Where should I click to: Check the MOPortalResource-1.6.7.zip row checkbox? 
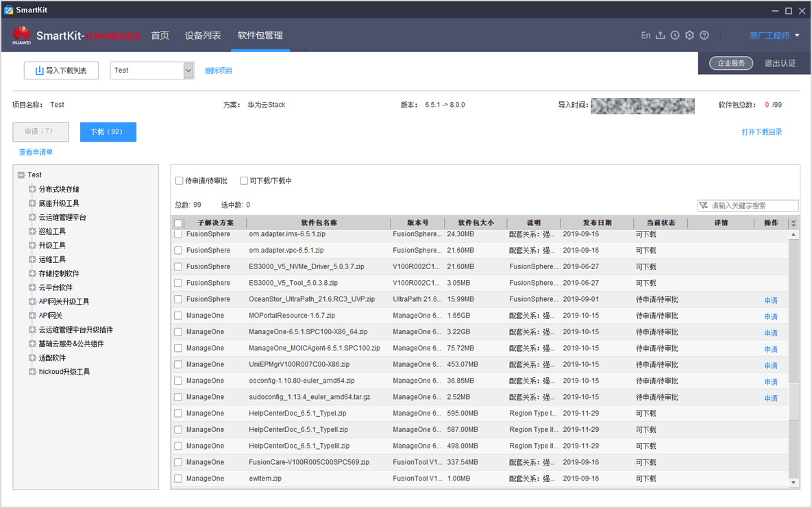178,316
